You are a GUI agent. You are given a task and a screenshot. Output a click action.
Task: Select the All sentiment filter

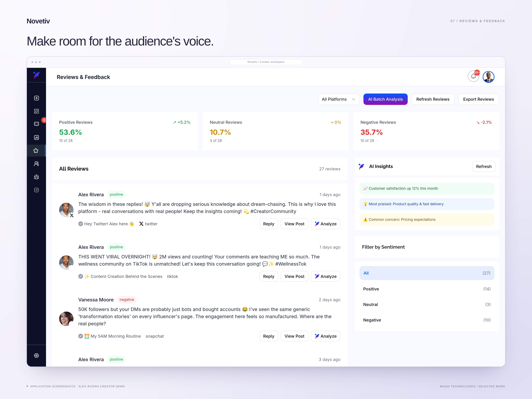click(x=427, y=273)
